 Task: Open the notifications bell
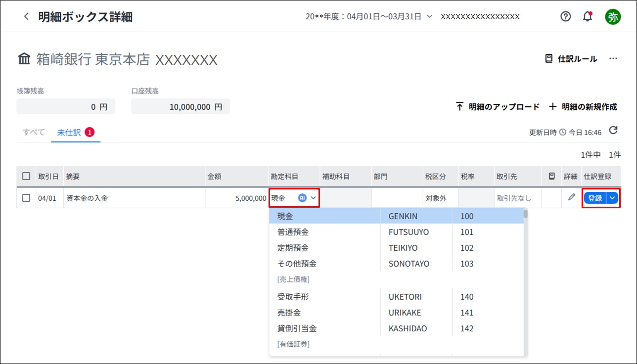(x=588, y=16)
